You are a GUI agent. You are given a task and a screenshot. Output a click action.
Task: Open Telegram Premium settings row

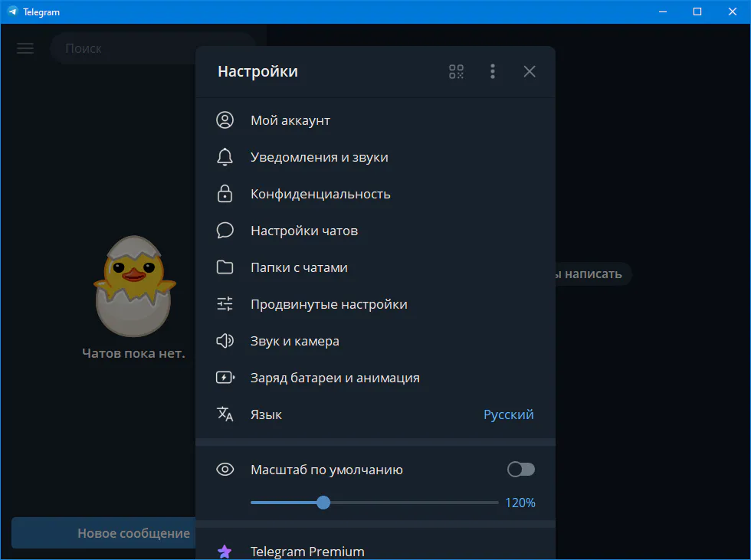tap(375, 547)
